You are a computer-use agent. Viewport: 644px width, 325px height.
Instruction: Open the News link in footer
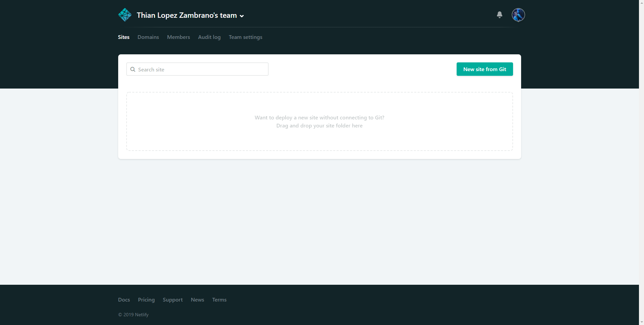(197, 300)
